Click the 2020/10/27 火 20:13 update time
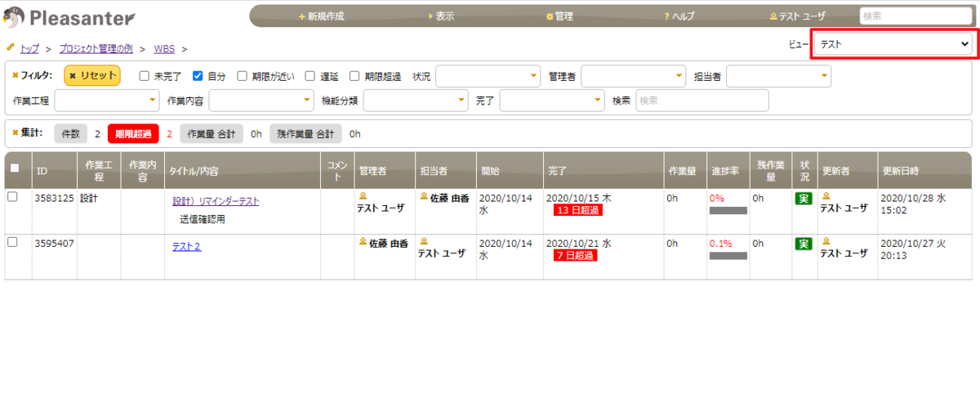Screen dimensions: 980x403 (x=913, y=249)
